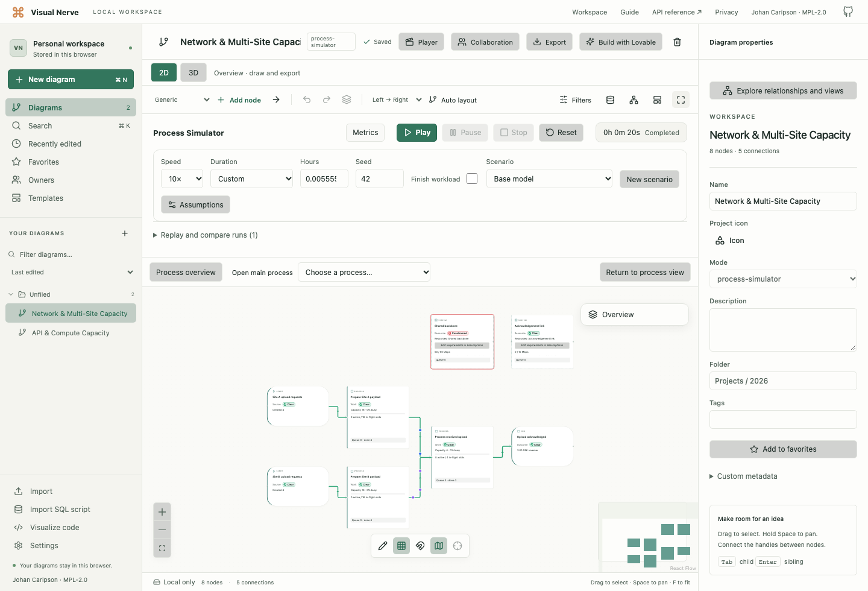
Task: Expand Replay and compare runs
Action: [x=206, y=235]
